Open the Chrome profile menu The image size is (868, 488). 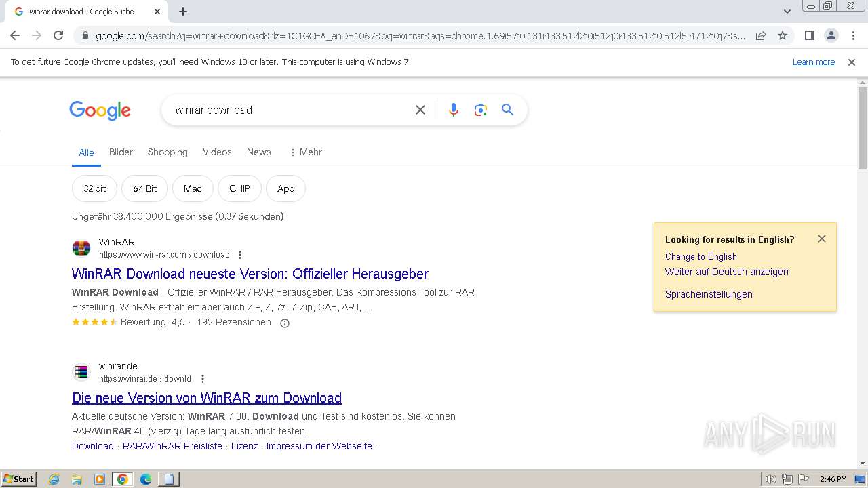(831, 35)
